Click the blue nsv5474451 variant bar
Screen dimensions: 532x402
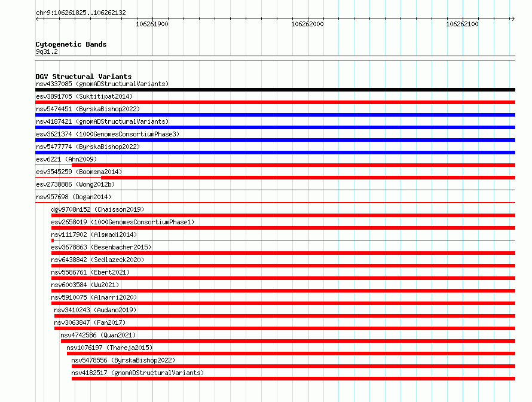(x=275, y=115)
